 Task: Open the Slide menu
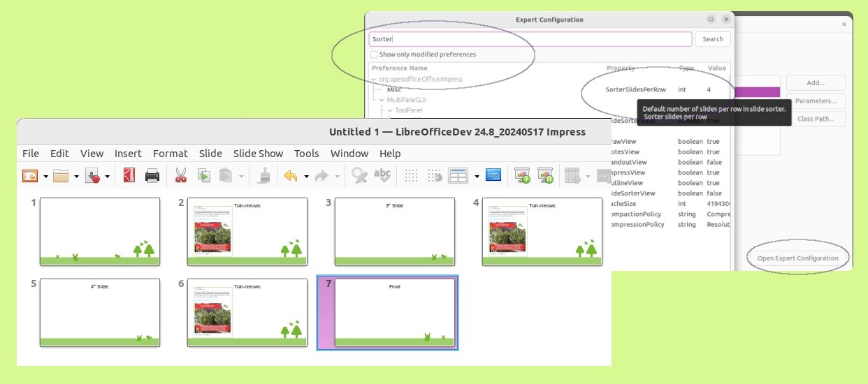click(x=210, y=154)
